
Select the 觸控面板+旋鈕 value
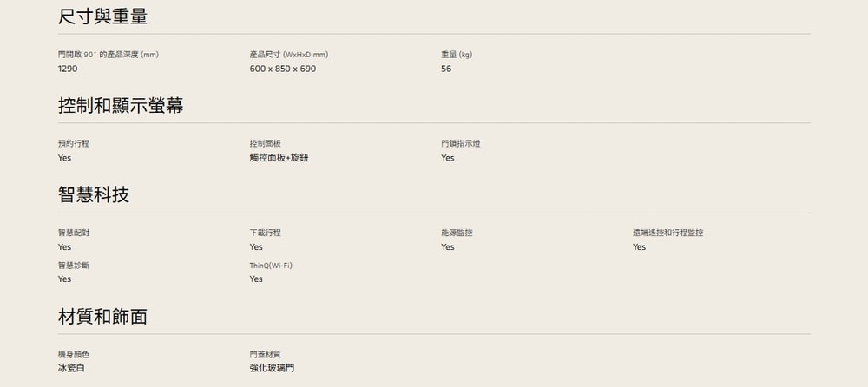point(279,158)
